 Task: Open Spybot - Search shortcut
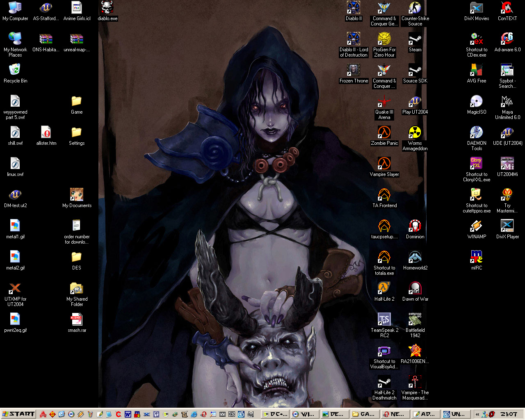tap(507, 76)
